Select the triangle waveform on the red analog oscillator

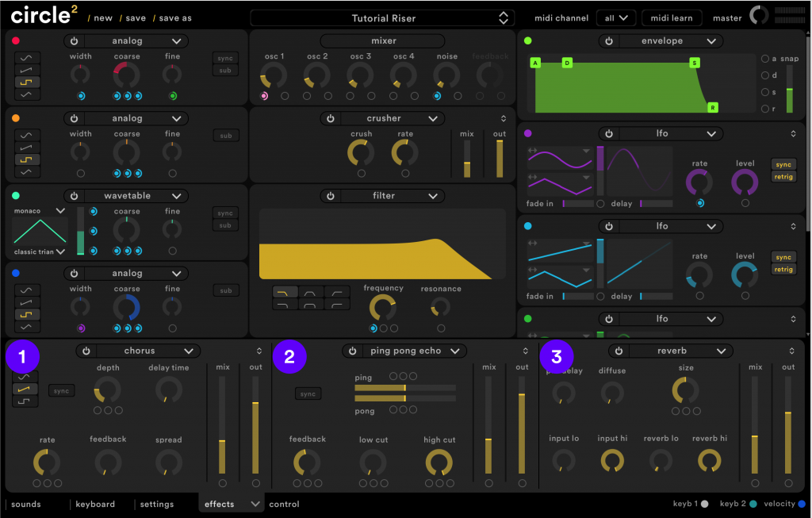point(26,94)
